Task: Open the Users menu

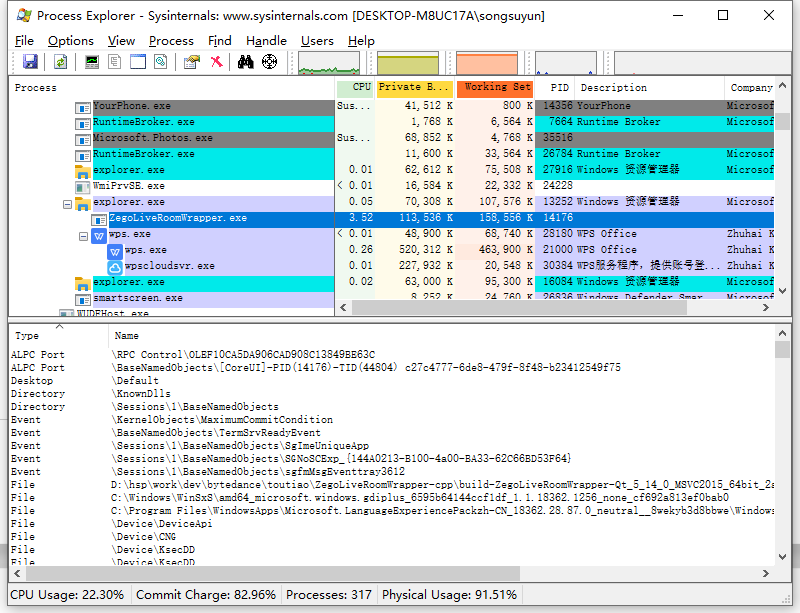Action: click(x=317, y=41)
